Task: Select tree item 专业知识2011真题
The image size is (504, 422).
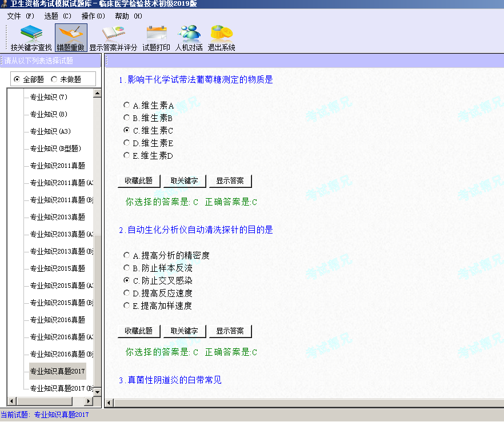Action: (x=58, y=166)
